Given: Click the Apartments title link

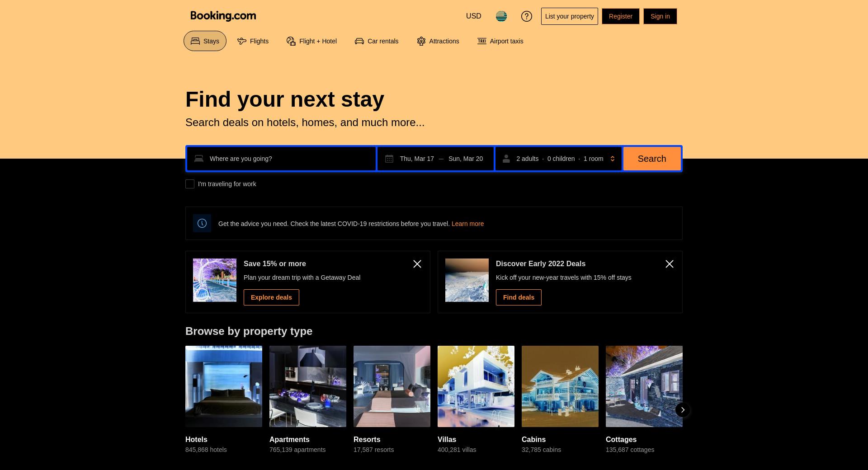Looking at the screenshot, I should tap(289, 439).
